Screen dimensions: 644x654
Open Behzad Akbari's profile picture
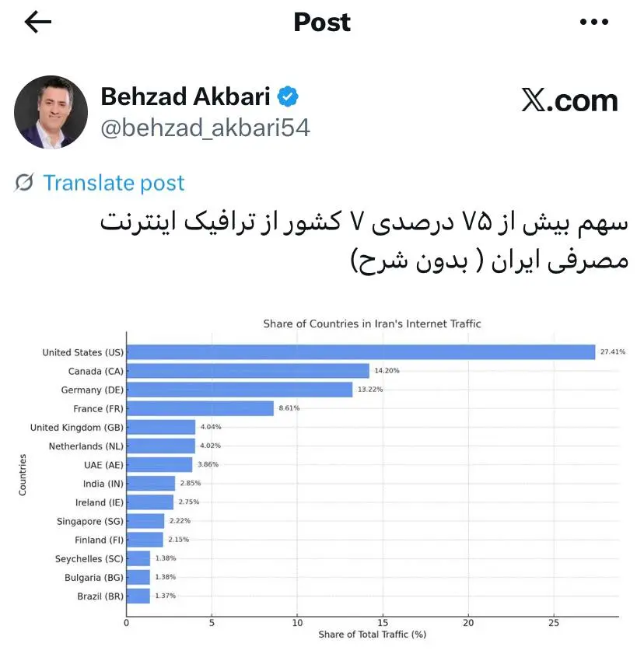(x=51, y=112)
